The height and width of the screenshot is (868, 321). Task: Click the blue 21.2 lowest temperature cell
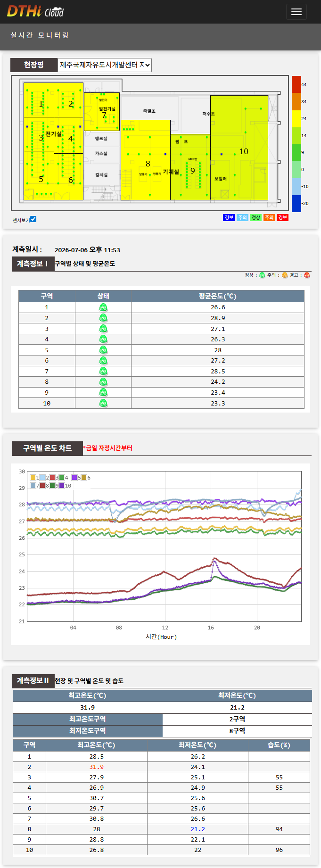(x=198, y=829)
